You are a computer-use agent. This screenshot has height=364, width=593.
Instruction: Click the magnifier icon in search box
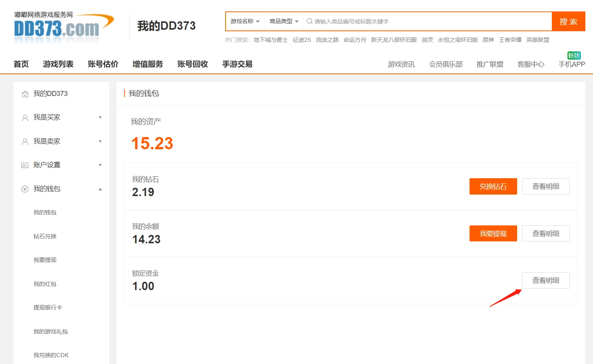[x=309, y=21]
